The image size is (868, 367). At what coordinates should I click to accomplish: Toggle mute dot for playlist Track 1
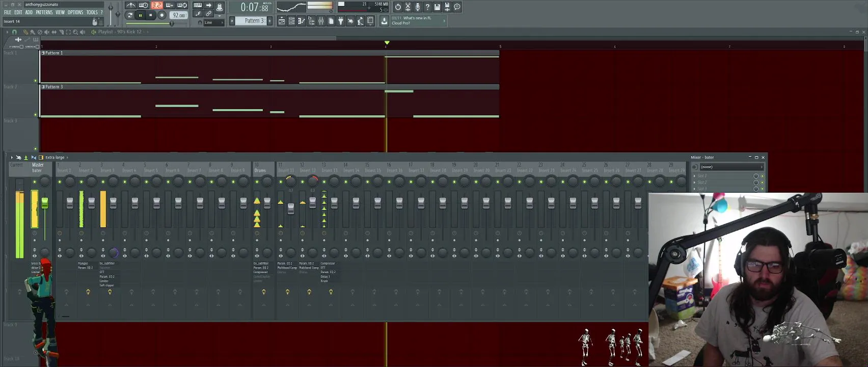tap(35, 81)
